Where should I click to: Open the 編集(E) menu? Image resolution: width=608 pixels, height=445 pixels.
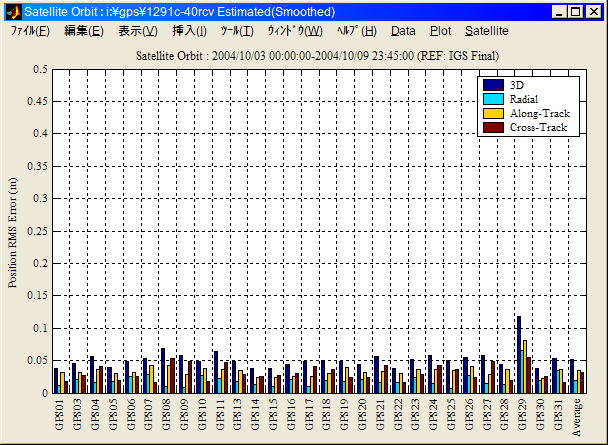[x=83, y=31]
